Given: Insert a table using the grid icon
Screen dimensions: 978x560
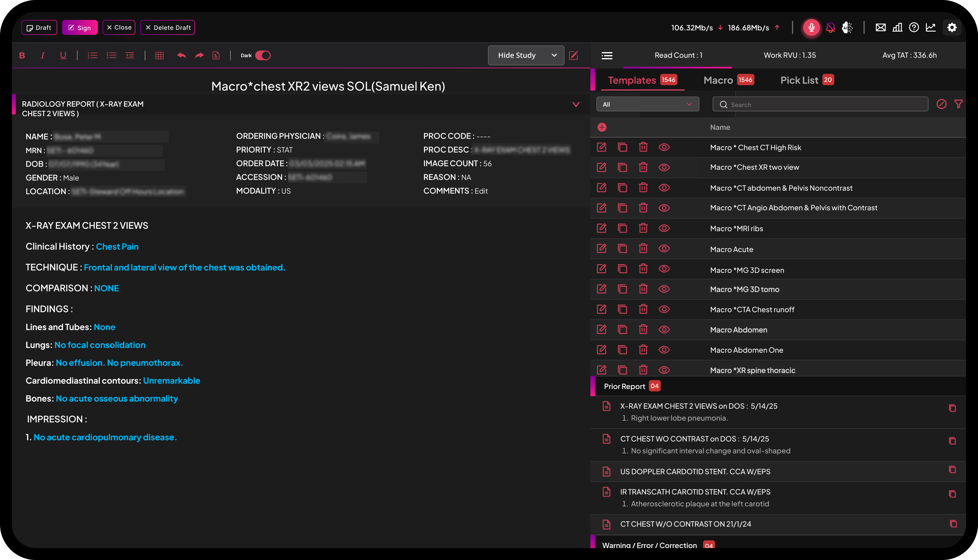Looking at the screenshot, I should [x=159, y=55].
